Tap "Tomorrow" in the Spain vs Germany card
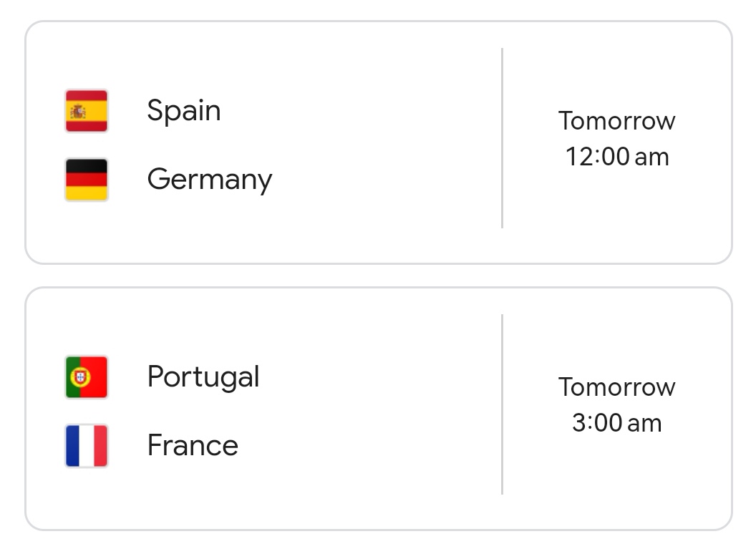This screenshot has height=549, width=756. (616, 121)
